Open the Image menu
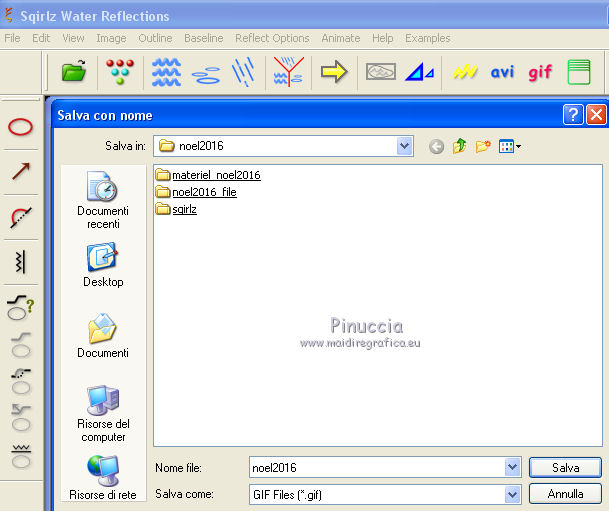Screen dimensions: 609x511 click(111, 38)
